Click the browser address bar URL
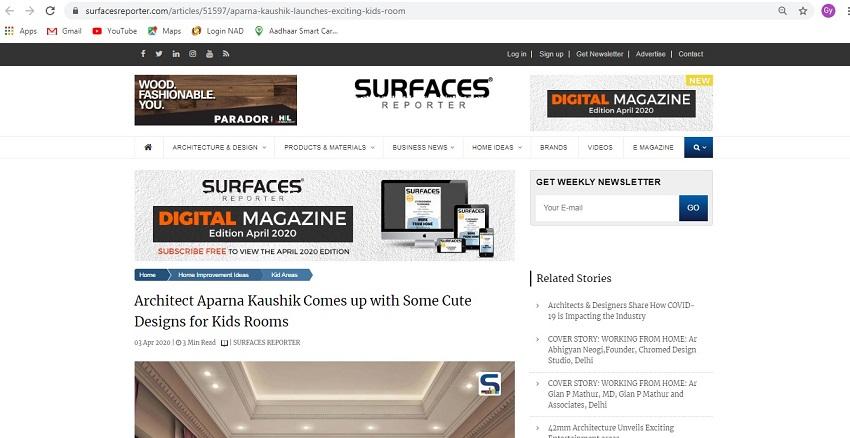850x438 pixels. [x=245, y=11]
